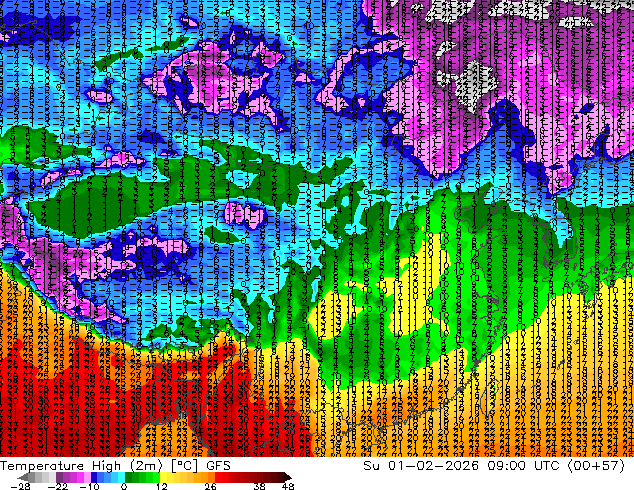634x490 pixels.
Task: Click the dark green swatch above 0
Action: [x=129, y=477]
